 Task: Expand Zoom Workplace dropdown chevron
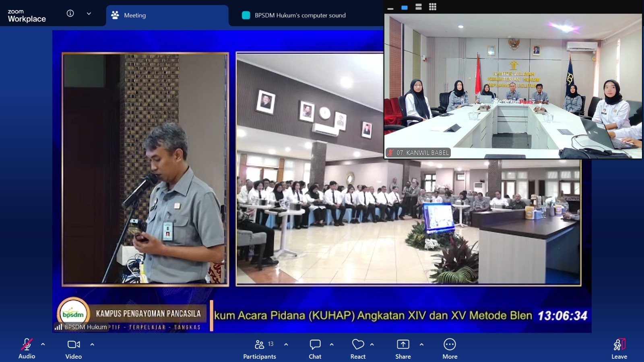(x=89, y=13)
